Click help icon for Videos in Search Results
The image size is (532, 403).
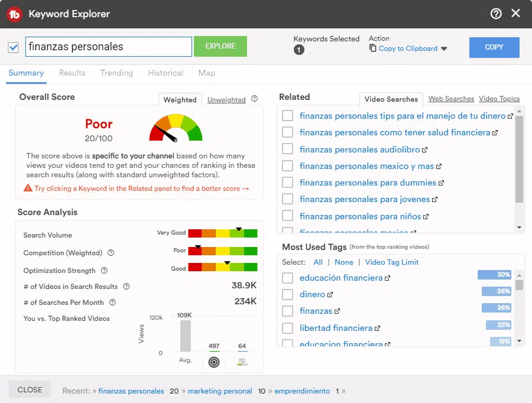click(126, 287)
